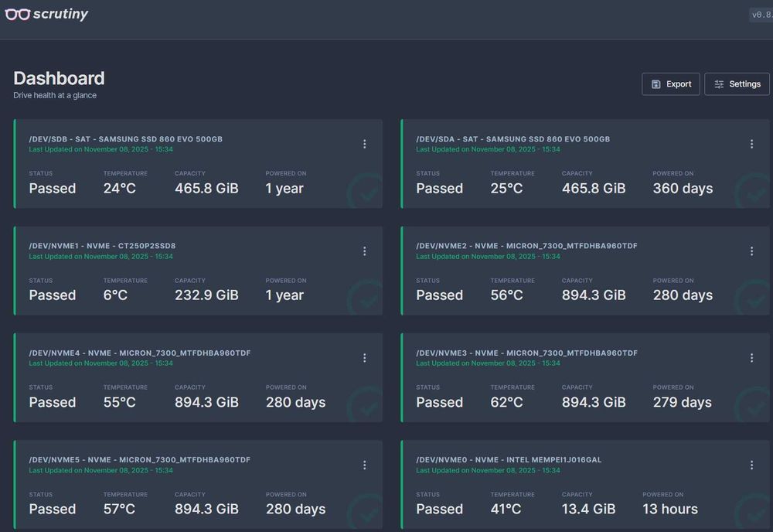Click the 57°C temperature on /DEV/NVME5
This screenshot has height=532, width=773.
click(119, 509)
